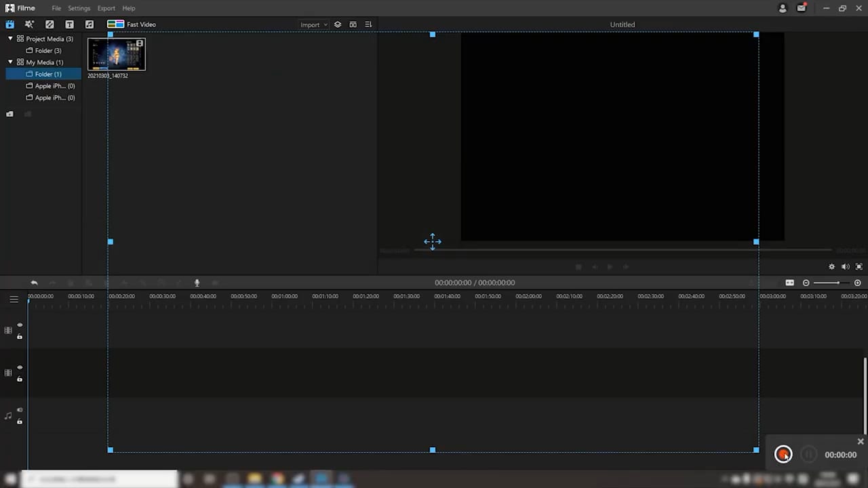Close the screen recorder panel

tap(861, 441)
